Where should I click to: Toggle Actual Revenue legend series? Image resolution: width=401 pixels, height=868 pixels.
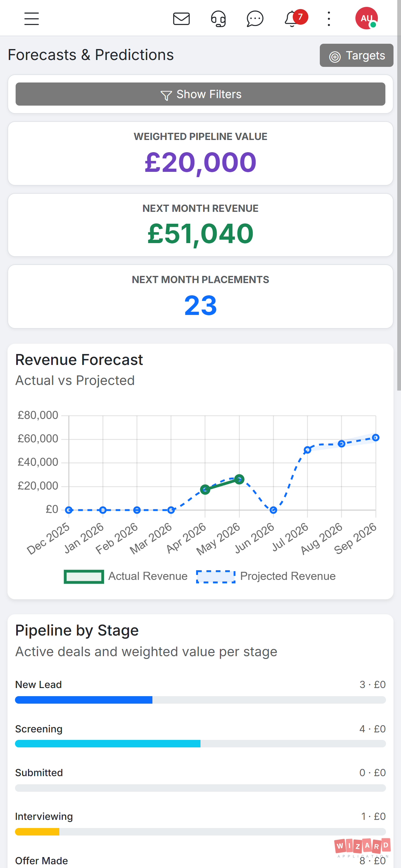pyautogui.click(x=126, y=576)
